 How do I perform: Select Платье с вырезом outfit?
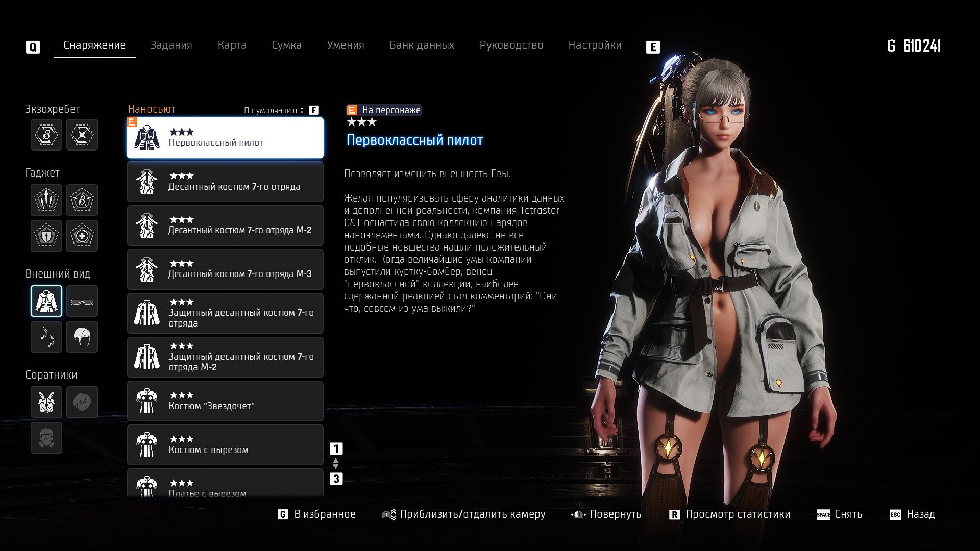point(225,484)
